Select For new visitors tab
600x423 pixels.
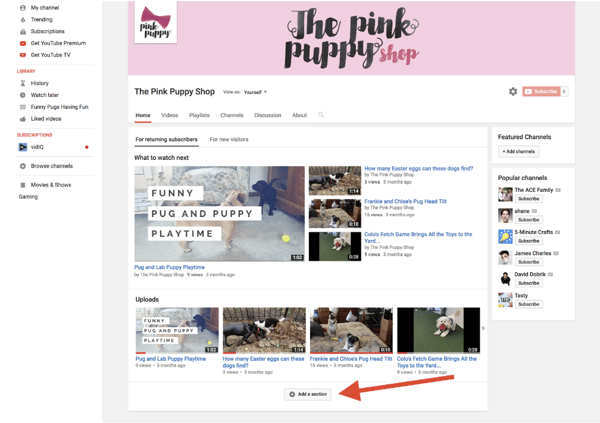point(229,139)
